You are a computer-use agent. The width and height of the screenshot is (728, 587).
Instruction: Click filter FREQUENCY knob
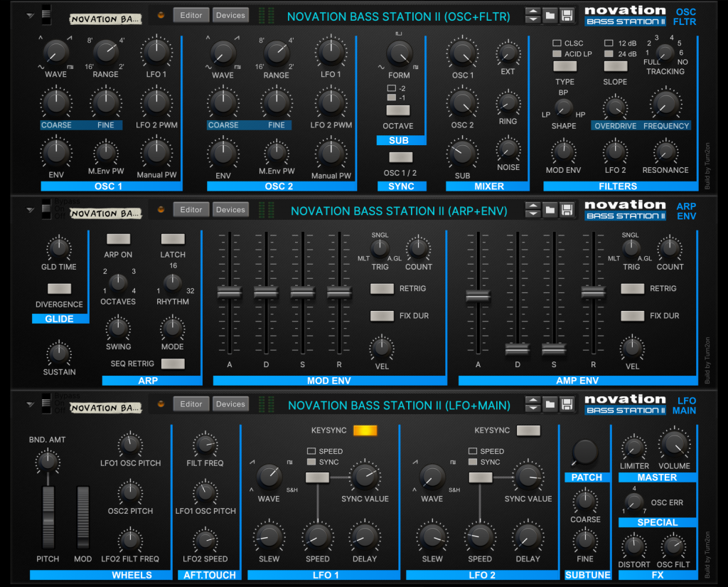[665, 104]
